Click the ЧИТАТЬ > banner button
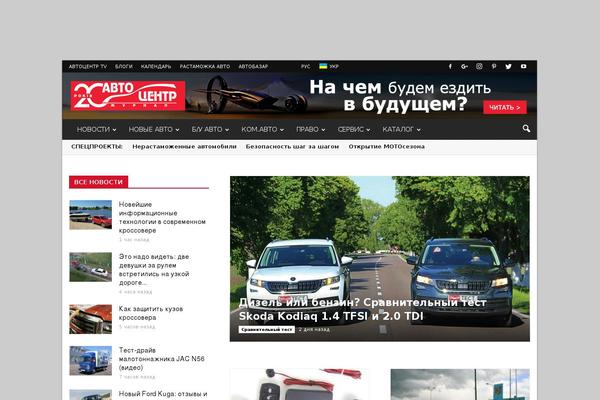The image size is (600, 400). pos(505,108)
